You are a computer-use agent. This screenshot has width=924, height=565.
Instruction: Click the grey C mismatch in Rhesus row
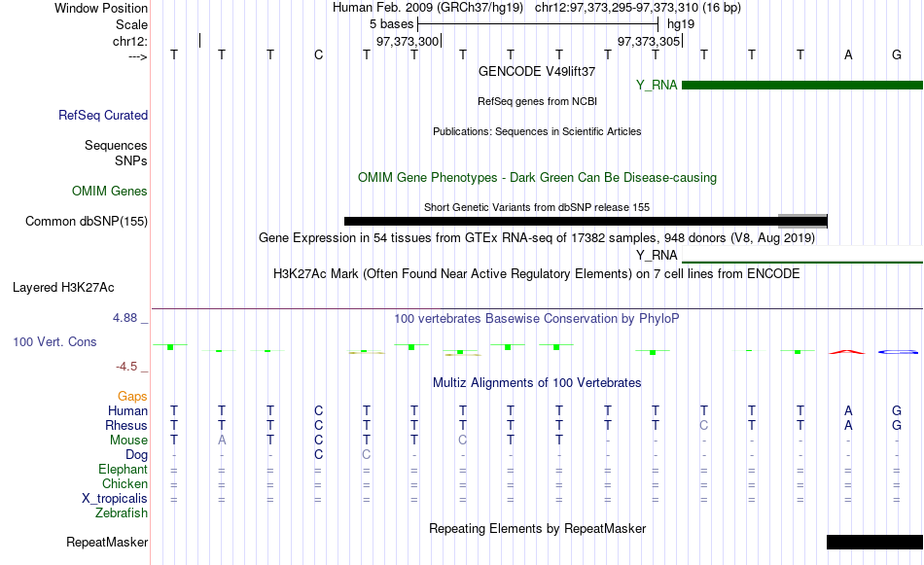click(703, 425)
